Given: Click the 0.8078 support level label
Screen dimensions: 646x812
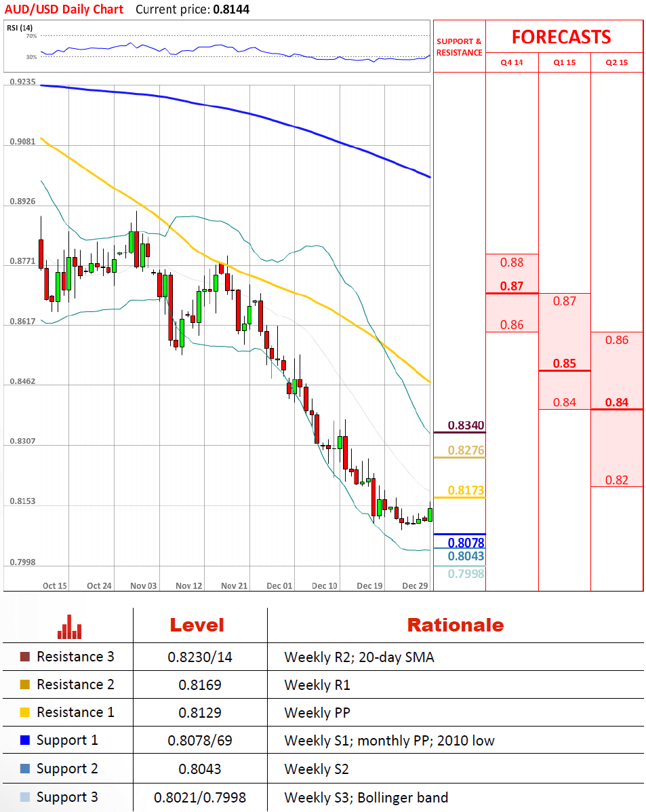Looking at the screenshot, I should (x=466, y=543).
